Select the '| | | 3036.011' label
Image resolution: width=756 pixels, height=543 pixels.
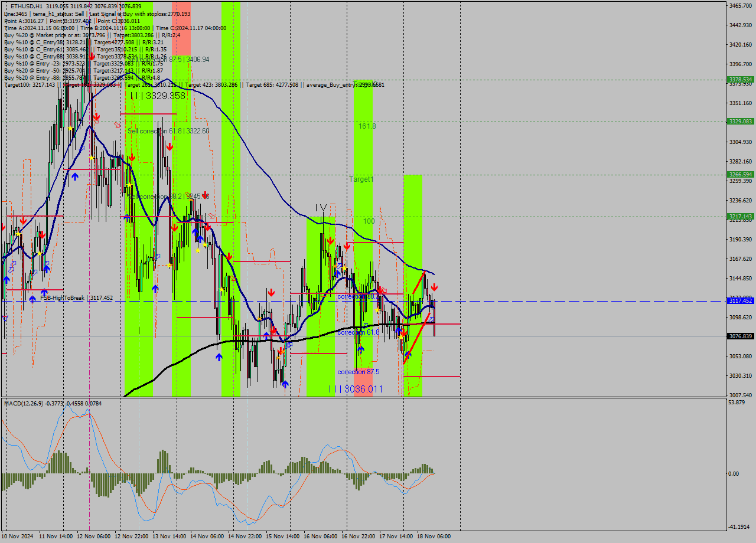point(356,389)
